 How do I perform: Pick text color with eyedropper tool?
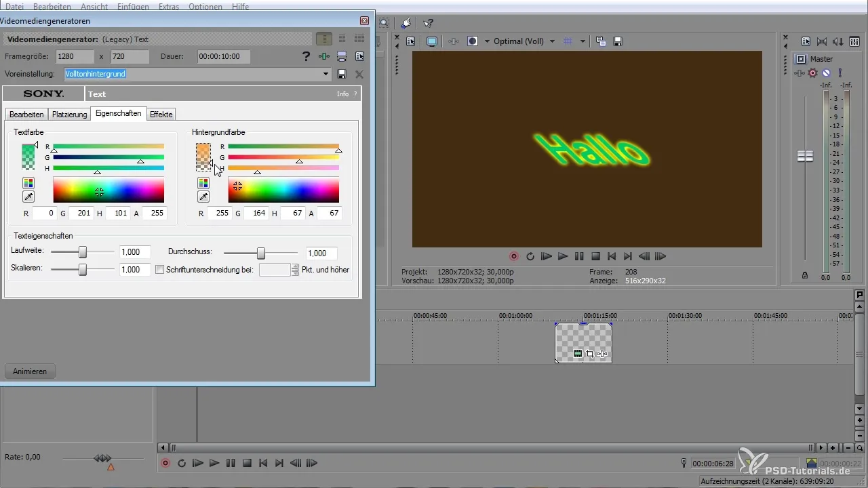[28, 197]
